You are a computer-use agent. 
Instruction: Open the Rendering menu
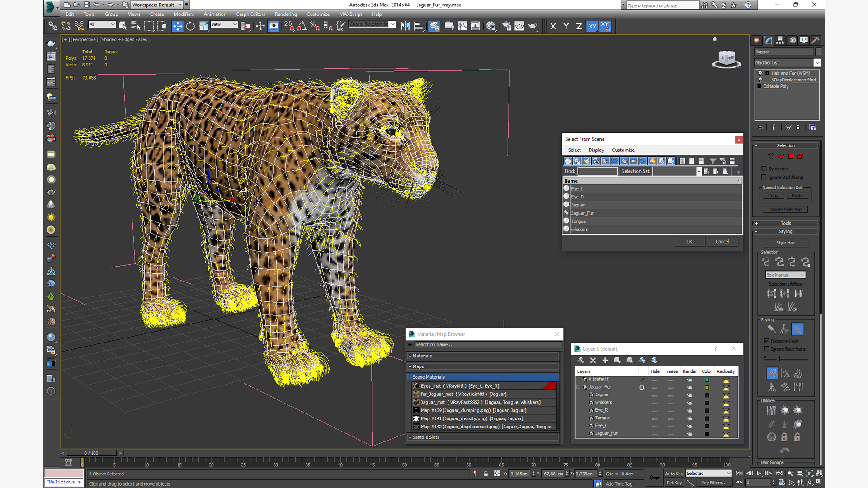coord(285,14)
